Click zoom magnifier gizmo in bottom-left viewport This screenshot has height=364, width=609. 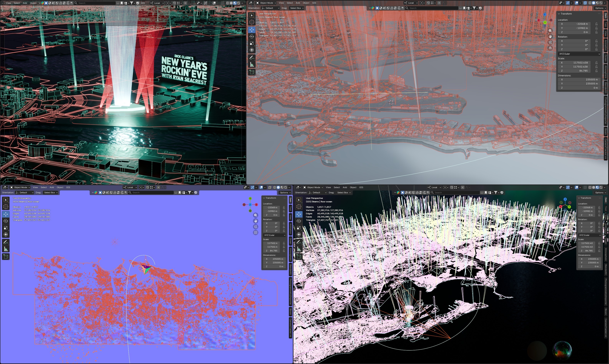coord(255,215)
